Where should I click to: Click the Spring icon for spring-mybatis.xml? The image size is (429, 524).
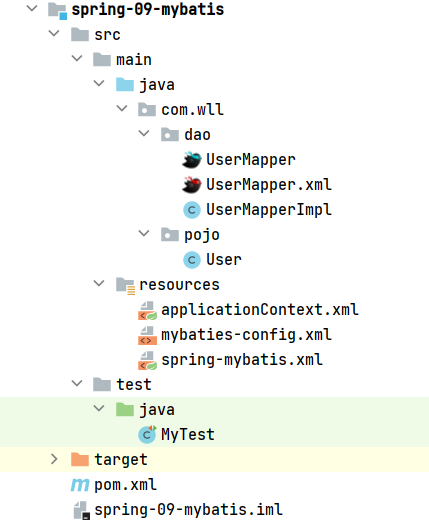click(147, 361)
